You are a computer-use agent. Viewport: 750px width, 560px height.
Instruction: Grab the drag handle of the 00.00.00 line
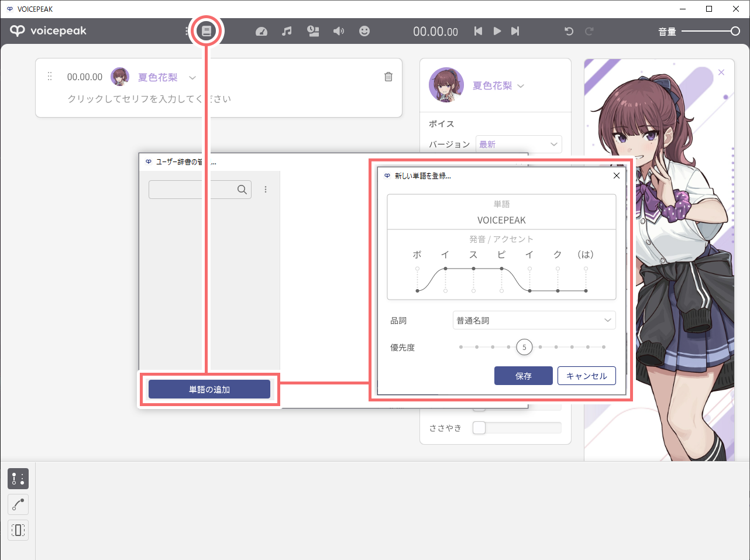(50, 77)
